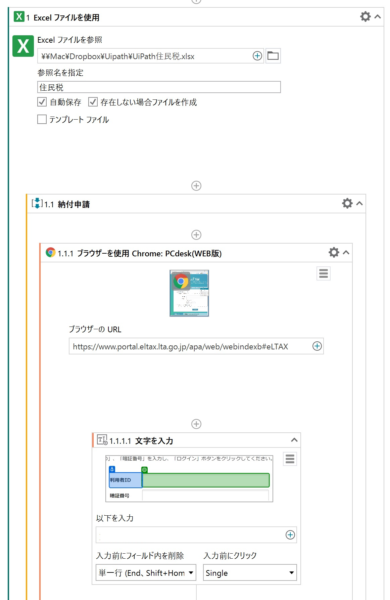
Task: Collapse the 納付申請 sequence chevron
Action: [x=359, y=204]
